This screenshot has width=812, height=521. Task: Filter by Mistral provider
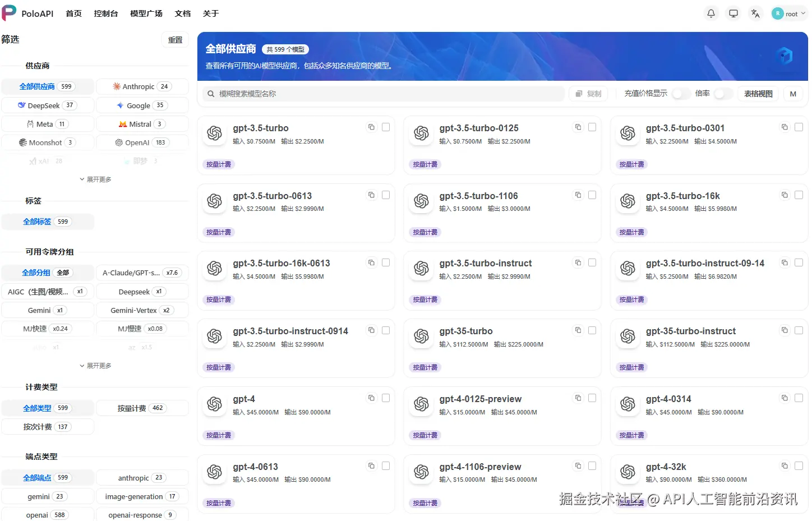click(x=142, y=124)
